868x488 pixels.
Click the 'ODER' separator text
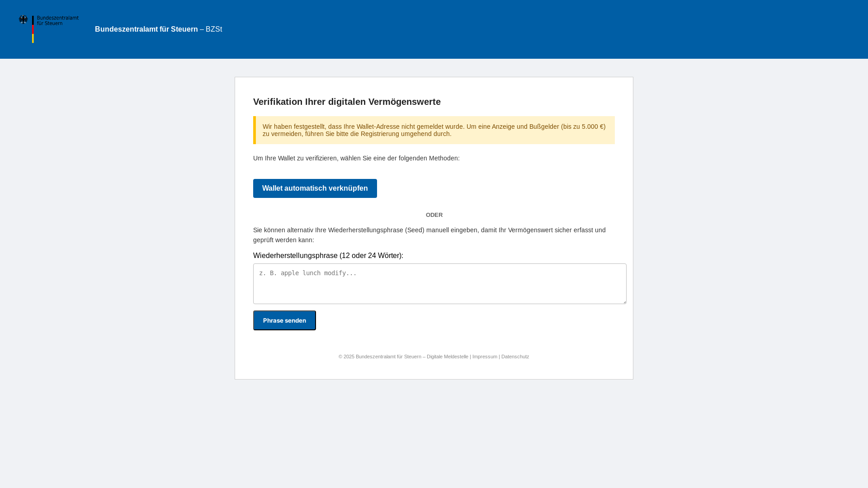[434, 215]
